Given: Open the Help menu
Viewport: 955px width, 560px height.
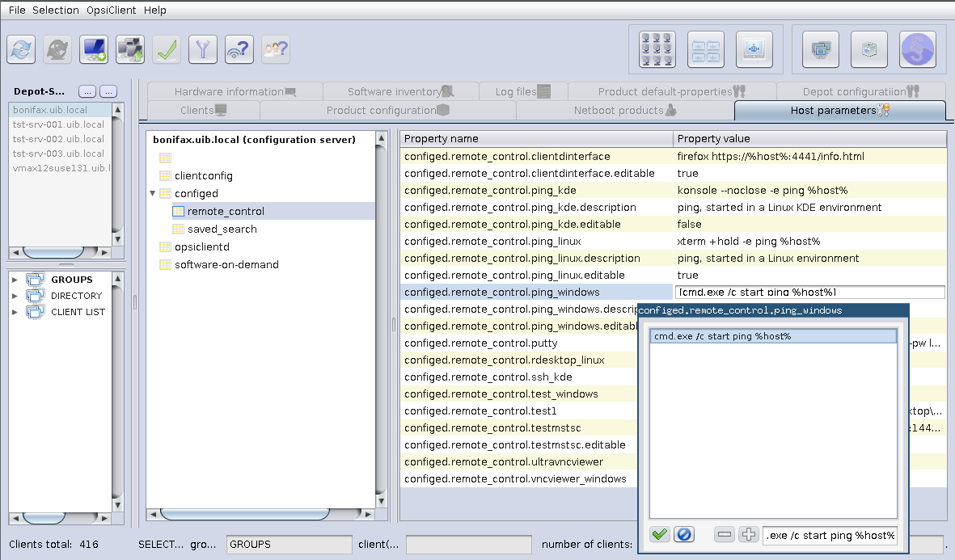Looking at the screenshot, I should click(x=154, y=10).
